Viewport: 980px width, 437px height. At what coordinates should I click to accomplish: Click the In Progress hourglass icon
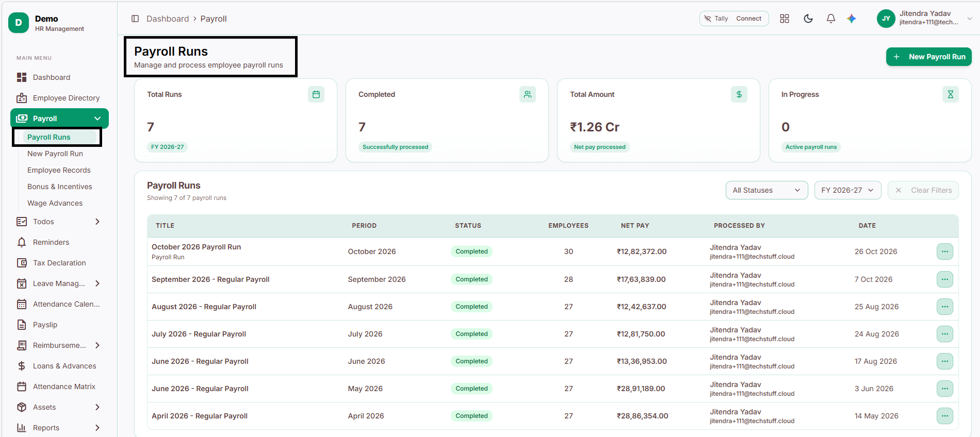coord(950,94)
